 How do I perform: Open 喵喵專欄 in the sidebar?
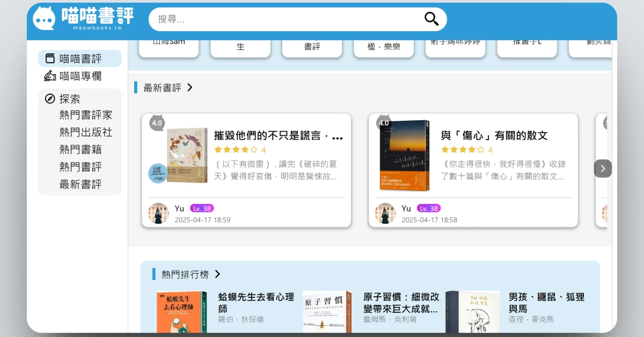click(x=80, y=76)
